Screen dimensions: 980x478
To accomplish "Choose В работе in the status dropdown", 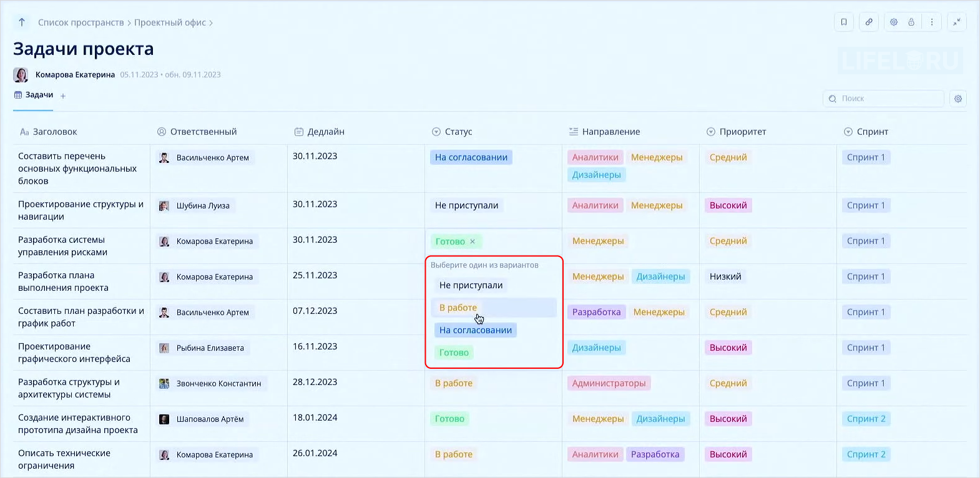I will (458, 308).
